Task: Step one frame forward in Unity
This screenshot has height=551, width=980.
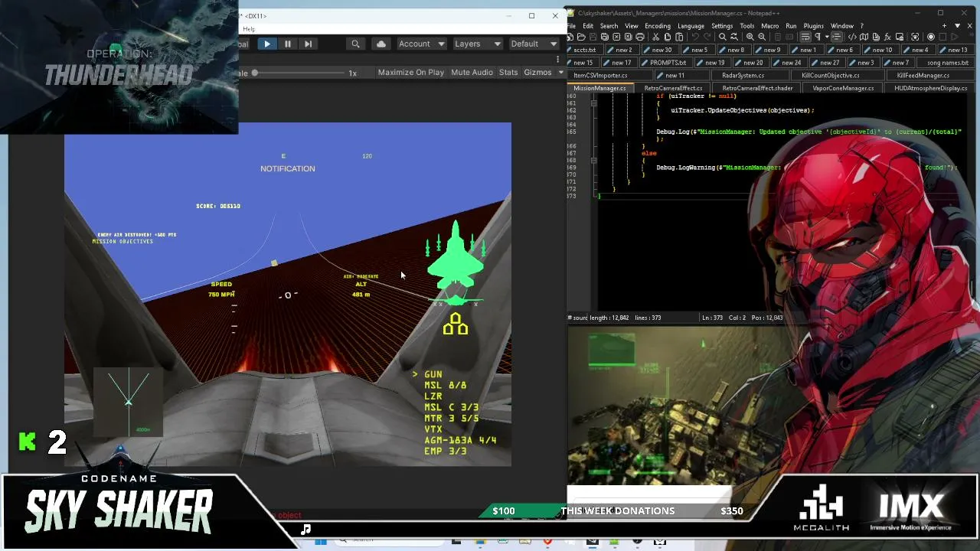Action: coord(308,44)
